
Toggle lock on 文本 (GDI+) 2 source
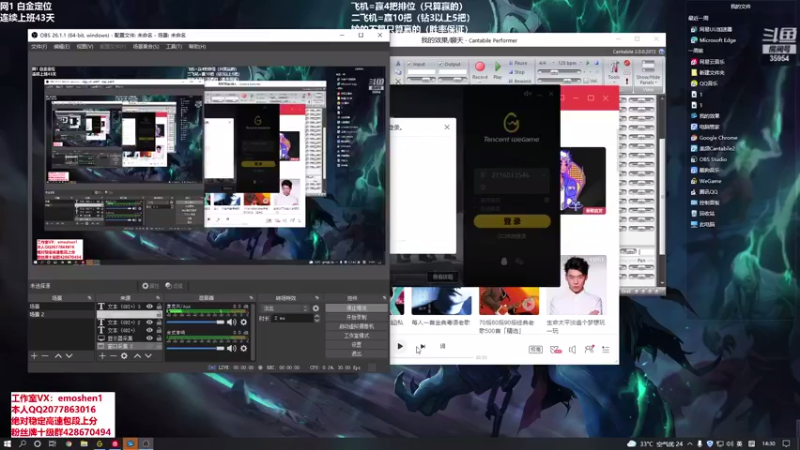(159, 322)
